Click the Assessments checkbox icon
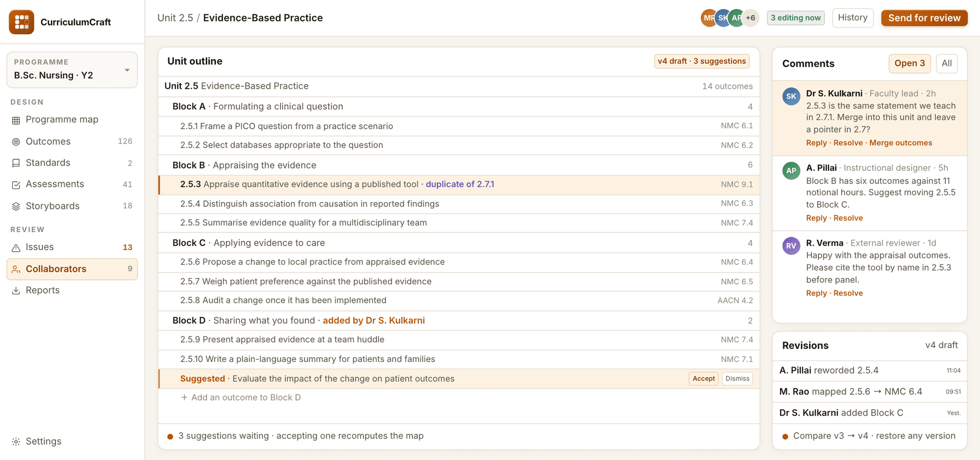980x460 pixels. tap(16, 184)
